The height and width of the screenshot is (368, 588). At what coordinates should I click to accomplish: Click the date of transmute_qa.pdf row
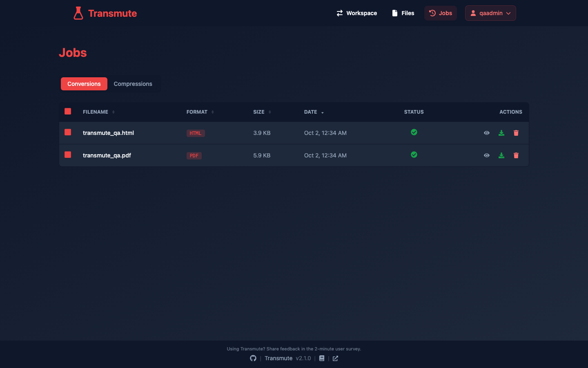pos(325,155)
